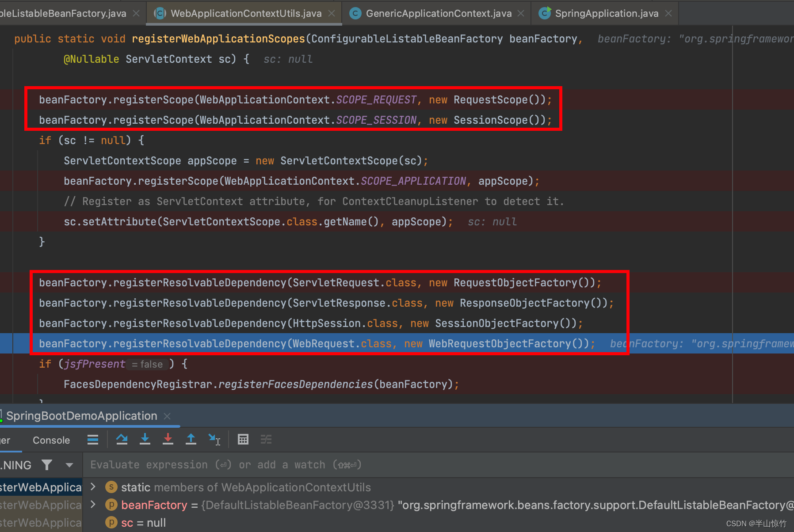The height and width of the screenshot is (532, 794).
Task: Click Trace Current Stream Chain icon
Action: [266, 439]
